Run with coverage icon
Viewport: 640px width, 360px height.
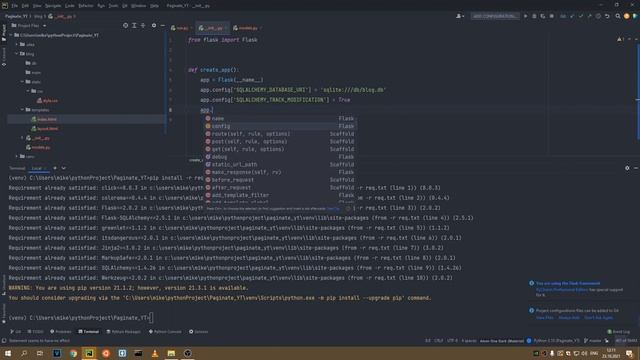point(542,16)
